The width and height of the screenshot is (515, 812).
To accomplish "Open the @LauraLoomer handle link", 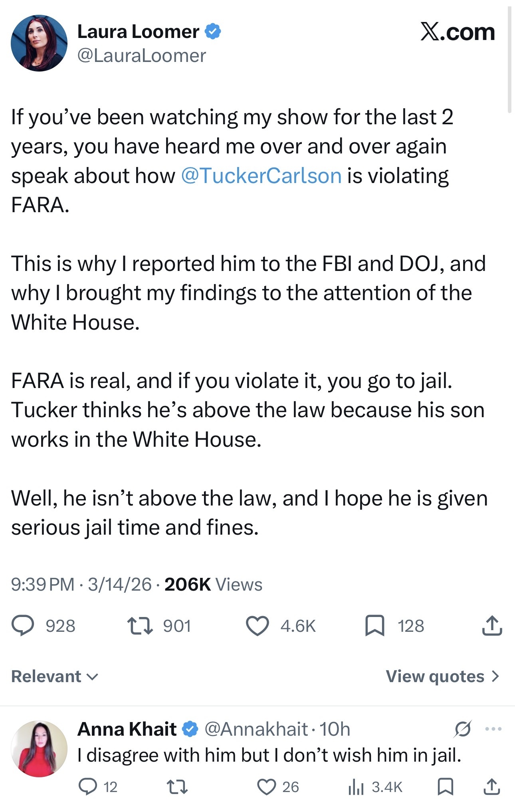I will point(142,56).
